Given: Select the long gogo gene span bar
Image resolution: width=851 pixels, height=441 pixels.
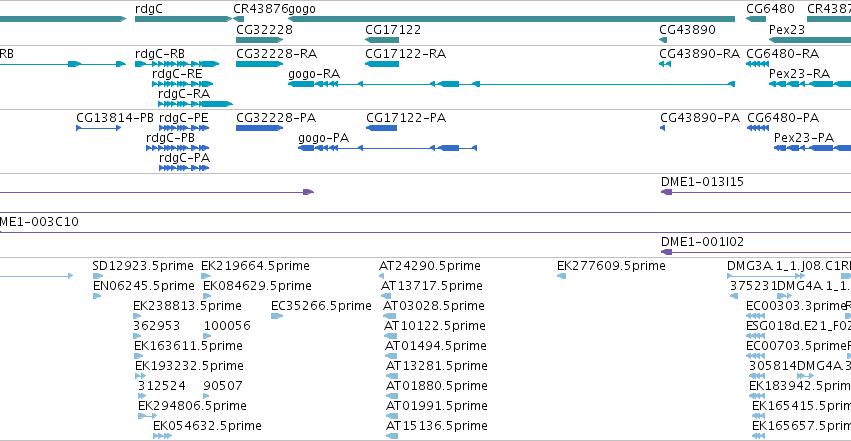Looking at the screenshot, I should [x=511, y=19].
